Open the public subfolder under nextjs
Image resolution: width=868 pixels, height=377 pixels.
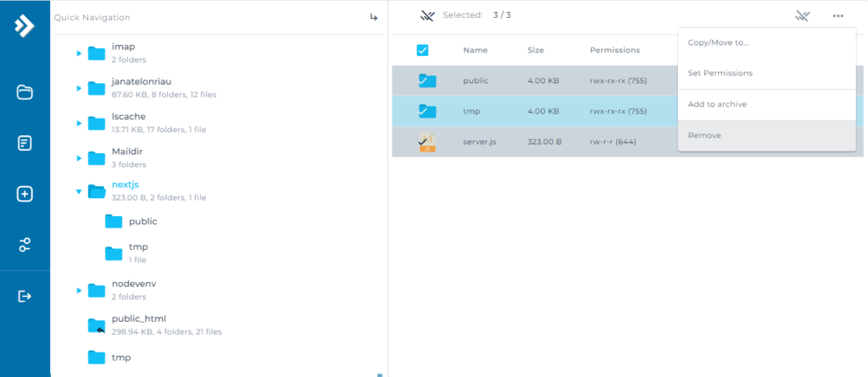142,221
